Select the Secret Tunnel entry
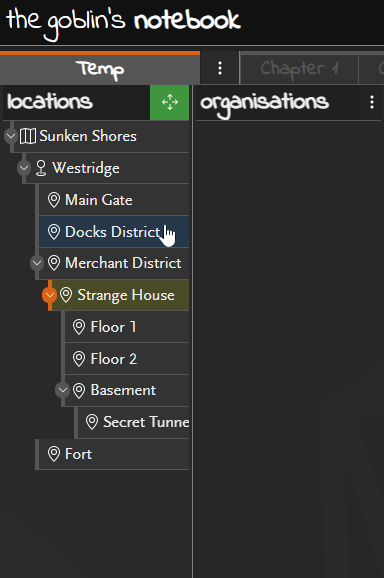 click(134, 422)
